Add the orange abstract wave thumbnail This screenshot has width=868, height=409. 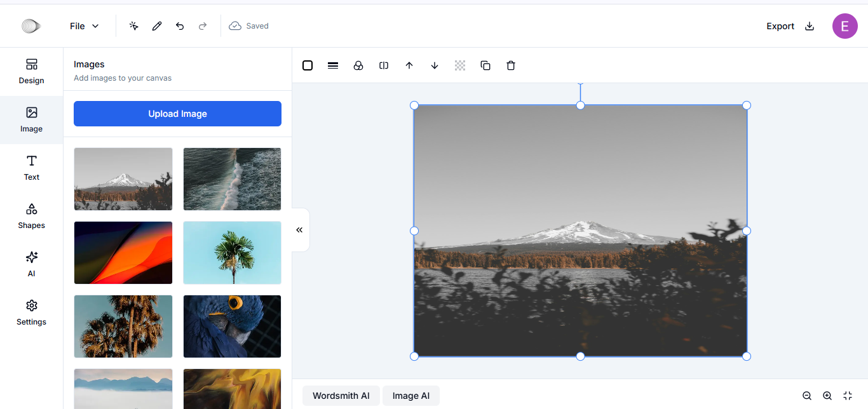123,253
